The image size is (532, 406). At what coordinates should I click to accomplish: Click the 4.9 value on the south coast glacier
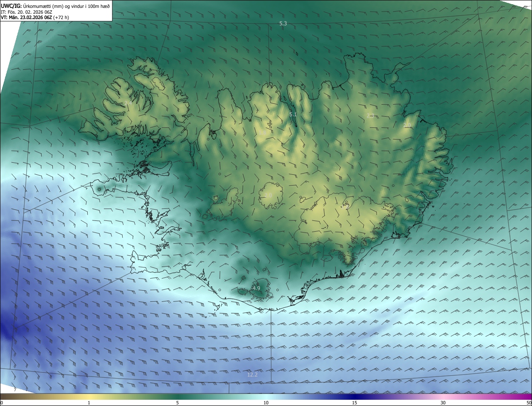(x=256, y=288)
